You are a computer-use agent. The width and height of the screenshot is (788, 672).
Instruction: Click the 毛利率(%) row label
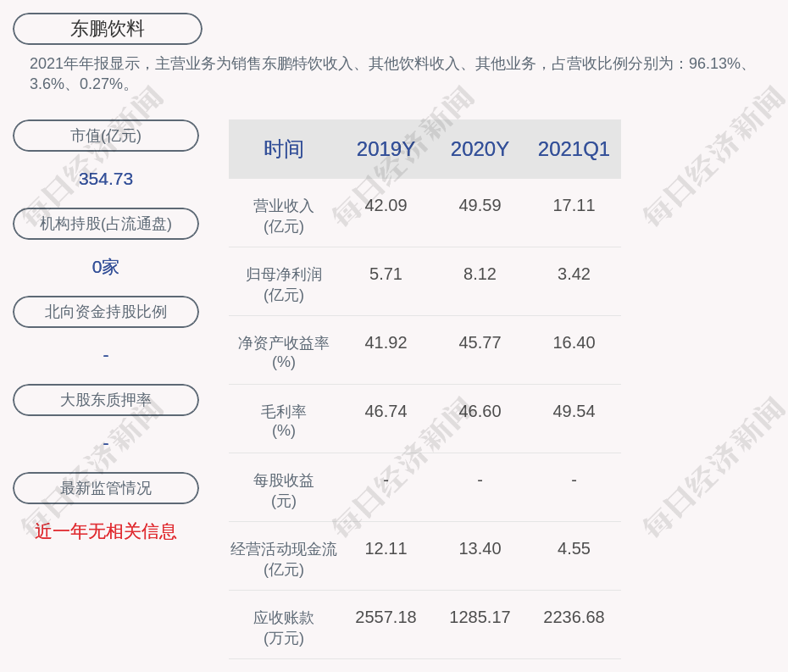point(284,421)
